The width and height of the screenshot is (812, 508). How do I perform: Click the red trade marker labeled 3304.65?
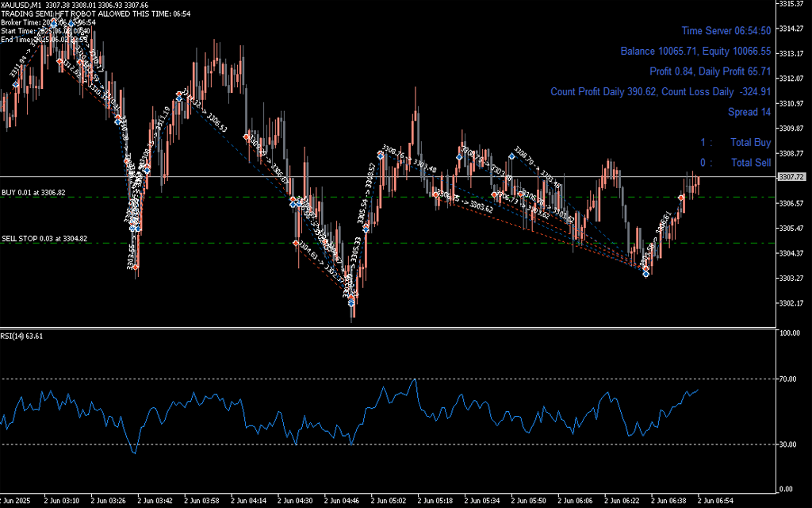[297, 243]
